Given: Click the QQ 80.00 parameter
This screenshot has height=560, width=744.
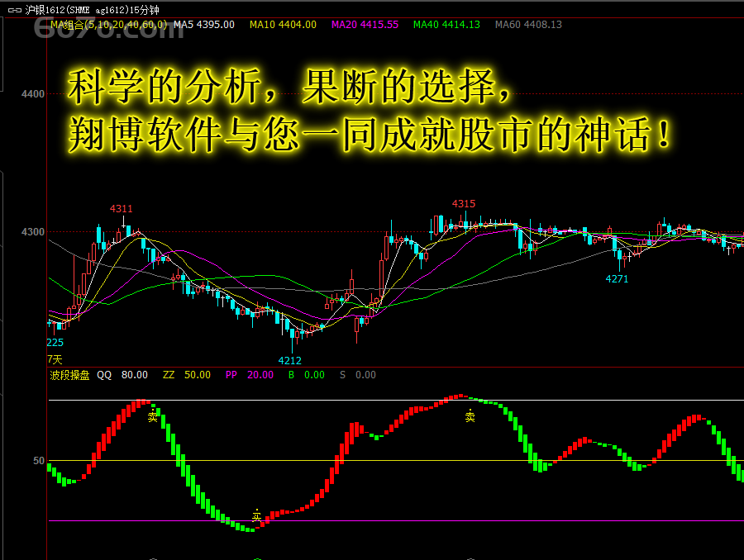Looking at the screenshot, I should (x=122, y=375).
